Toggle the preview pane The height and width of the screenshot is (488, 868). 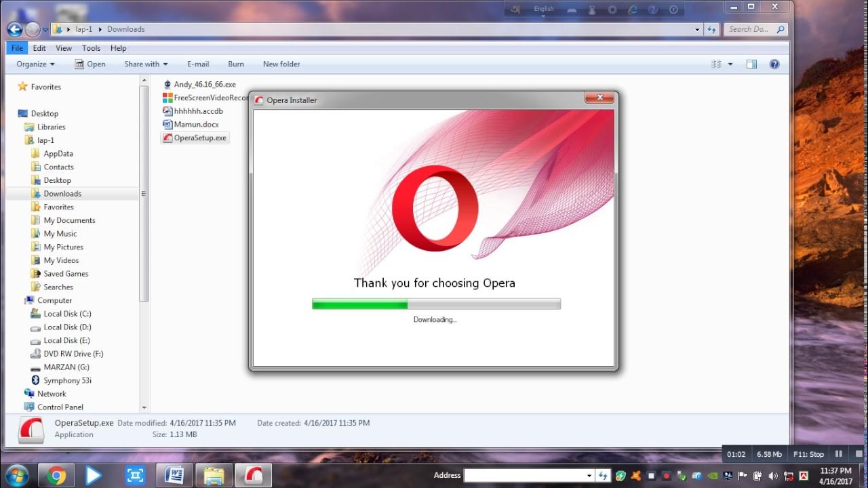[751, 64]
